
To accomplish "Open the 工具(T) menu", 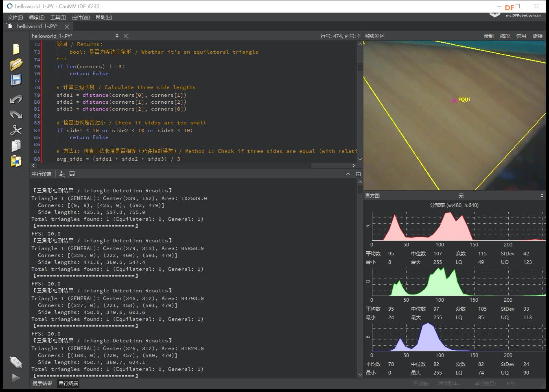I will (x=58, y=17).
